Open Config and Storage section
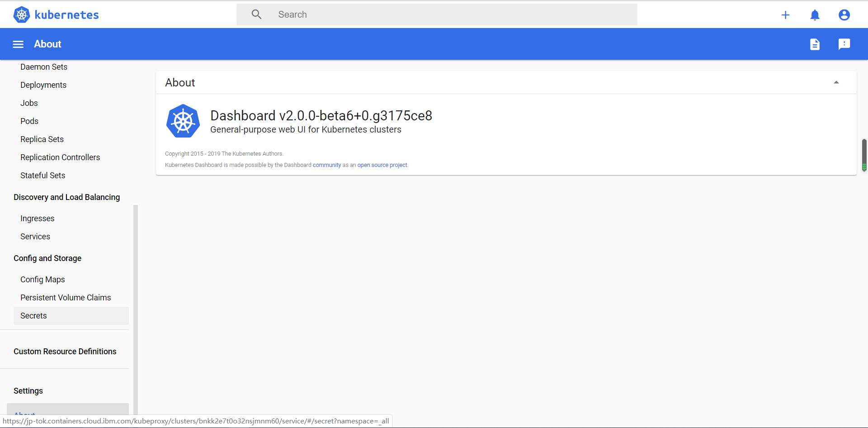The height and width of the screenshot is (428, 868). click(47, 258)
